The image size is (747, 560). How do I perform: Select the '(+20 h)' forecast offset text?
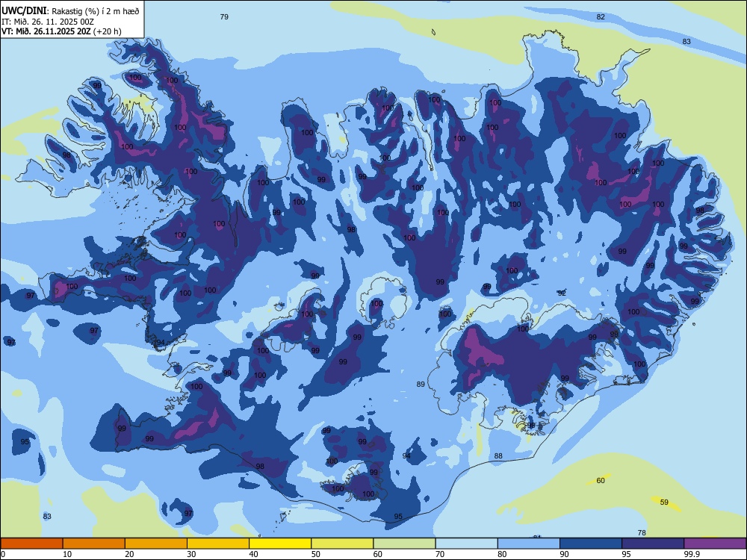point(108,31)
